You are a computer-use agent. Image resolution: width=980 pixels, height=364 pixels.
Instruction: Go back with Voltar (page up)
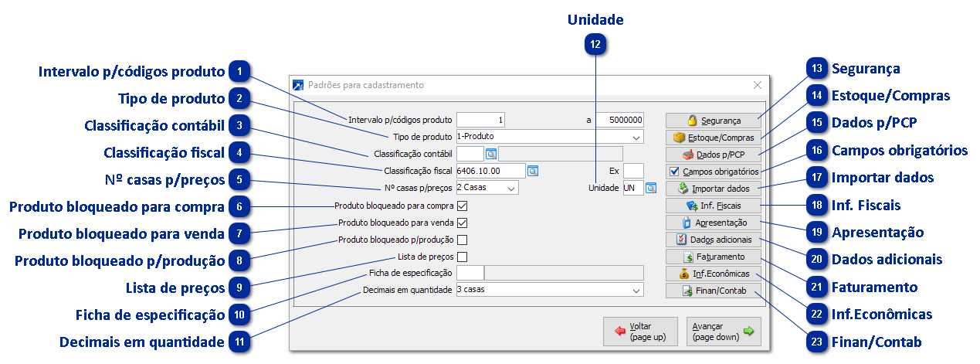tap(640, 332)
